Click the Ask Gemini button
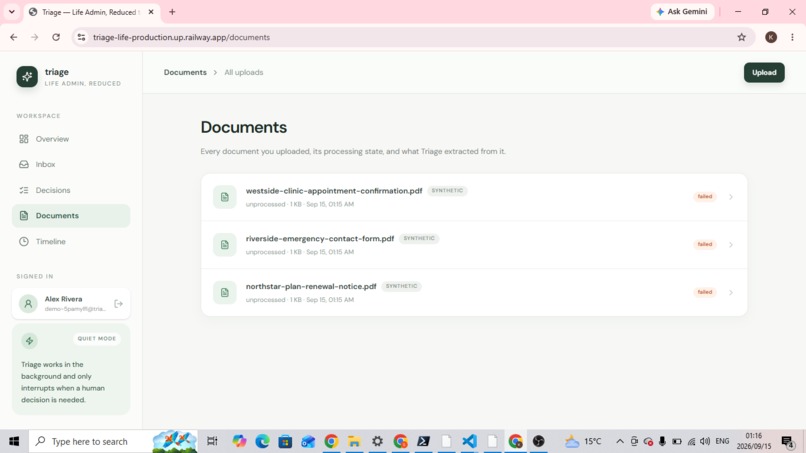This screenshot has width=806, height=453. pos(682,12)
